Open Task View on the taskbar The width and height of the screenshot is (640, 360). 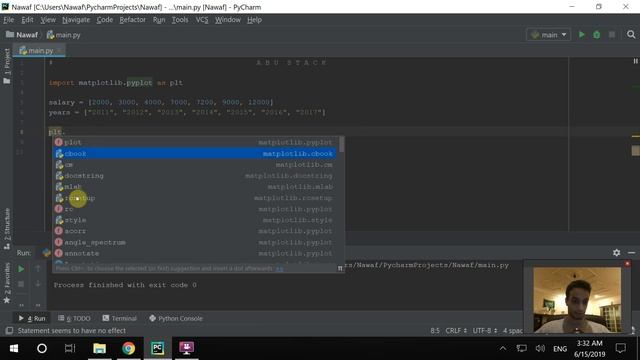[x=70, y=349]
